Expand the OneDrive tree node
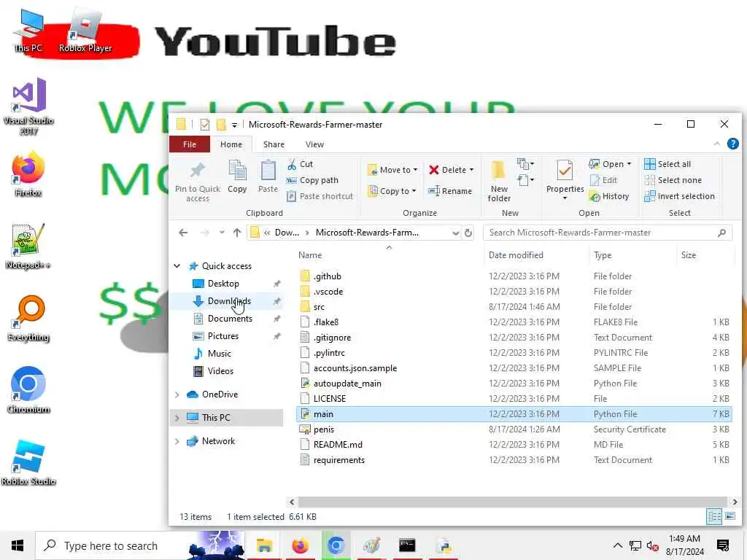This screenshot has width=747, height=560. click(177, 394)
